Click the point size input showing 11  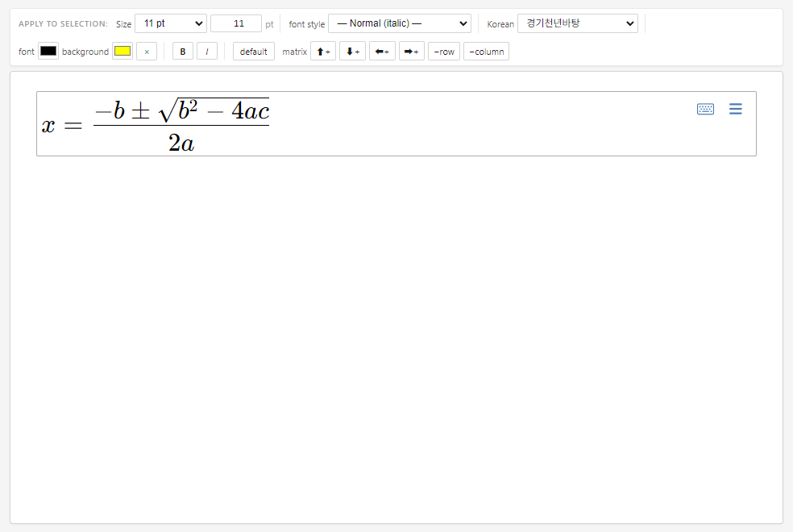click(x=236, y=23)
